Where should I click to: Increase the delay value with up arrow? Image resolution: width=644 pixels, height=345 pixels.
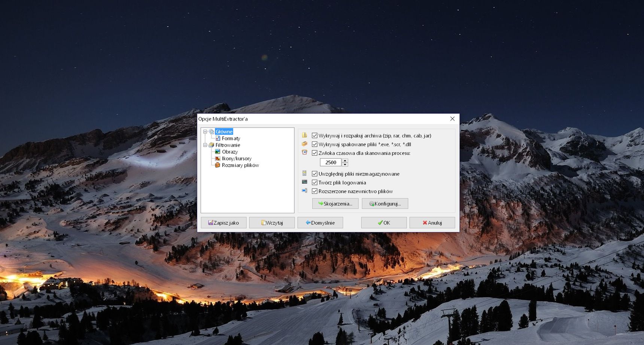tap(345, 161)
